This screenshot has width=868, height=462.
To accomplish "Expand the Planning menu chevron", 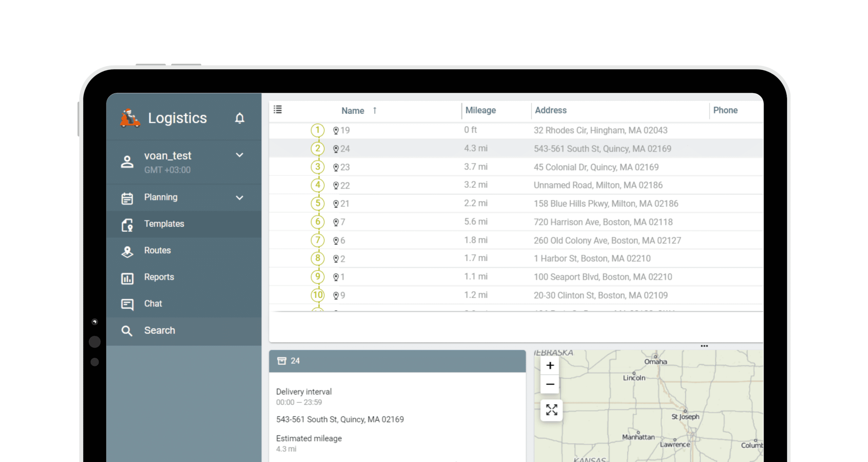I will click(239, 198).
